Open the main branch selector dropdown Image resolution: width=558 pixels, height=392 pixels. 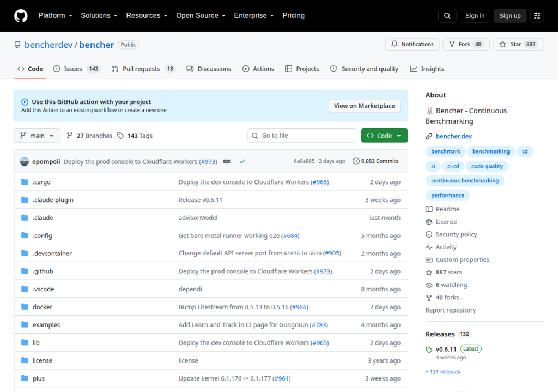pos(37,136)
